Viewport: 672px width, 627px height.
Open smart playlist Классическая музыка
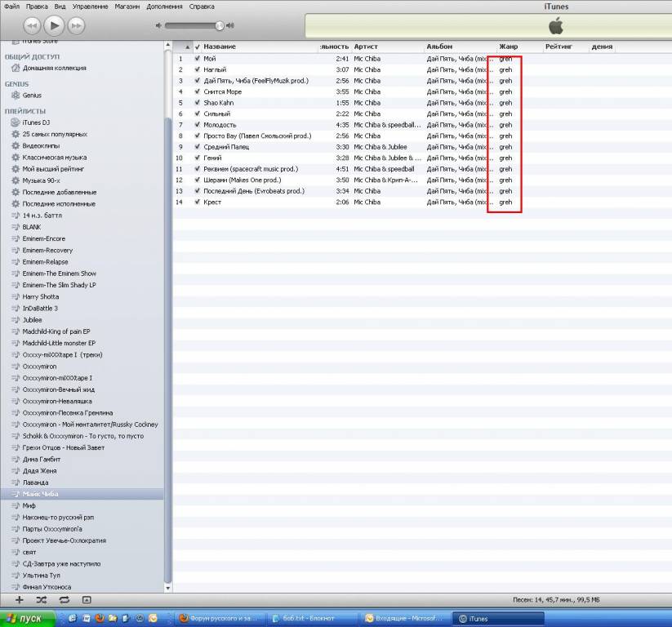55,158
